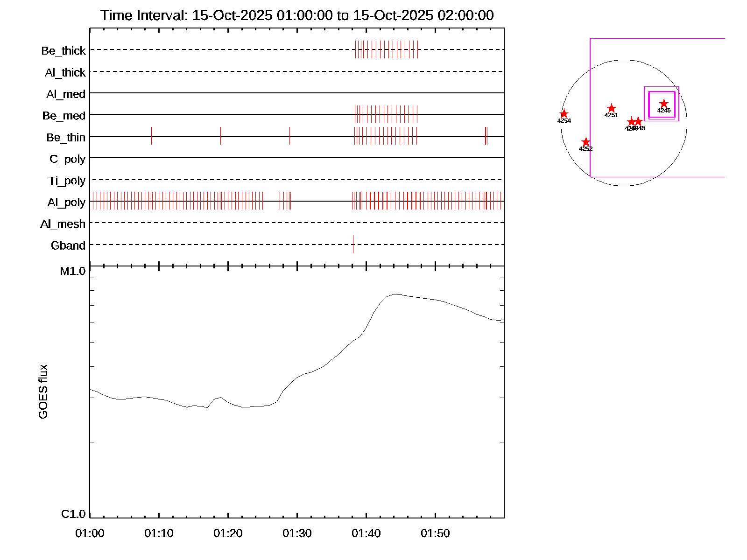Screen dimensions: 747x560
Task: Click the single red Gband tick mark
Action: [353, 244]
